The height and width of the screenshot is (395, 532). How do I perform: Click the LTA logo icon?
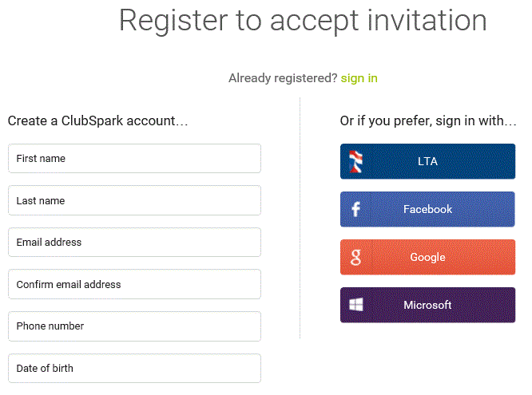coord(356,161)
